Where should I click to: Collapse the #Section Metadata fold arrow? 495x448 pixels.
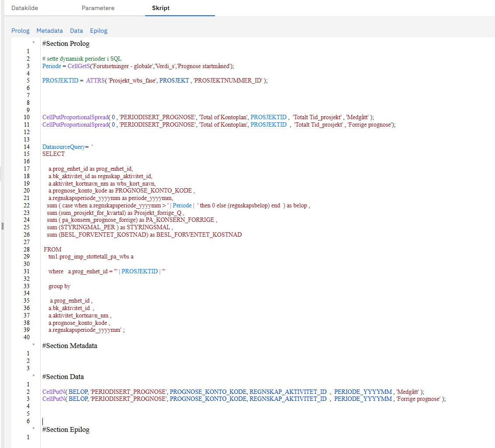tap(34, 345)
